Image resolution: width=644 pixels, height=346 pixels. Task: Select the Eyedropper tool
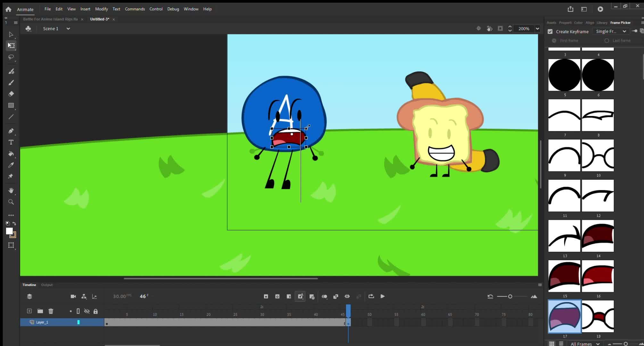(x=11, y=165)
